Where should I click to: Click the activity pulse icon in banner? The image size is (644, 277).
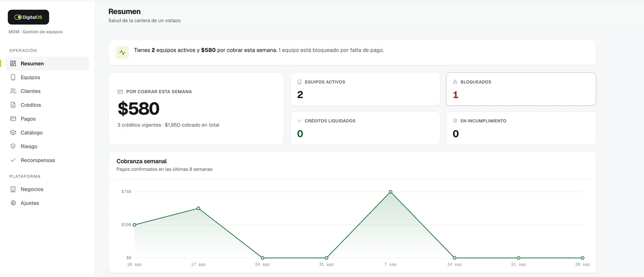pos(122,53)
